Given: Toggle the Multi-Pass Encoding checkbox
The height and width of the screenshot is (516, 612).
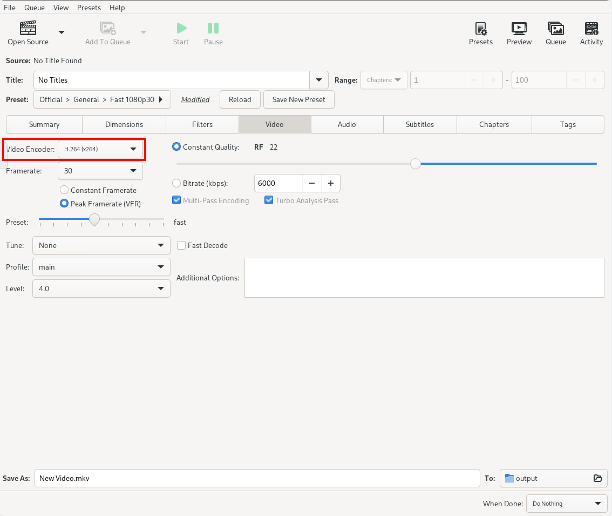Looking at the screenshot, I should pos(176,200).
